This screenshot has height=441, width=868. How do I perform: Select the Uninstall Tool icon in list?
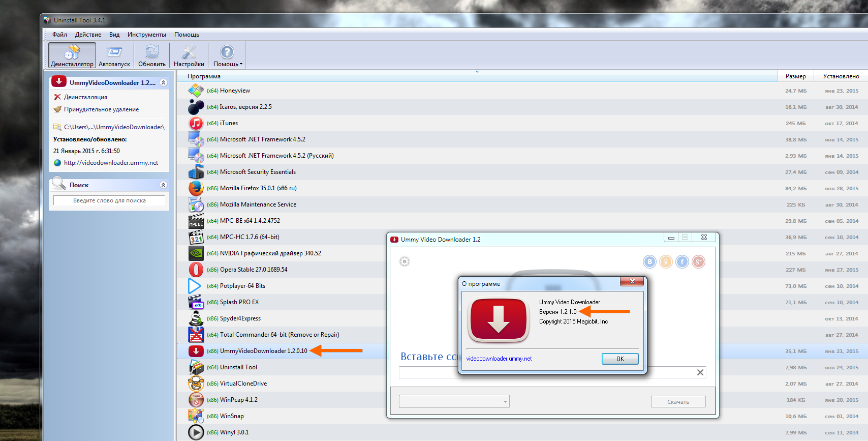pyautogui.click(x=196, y=367)
